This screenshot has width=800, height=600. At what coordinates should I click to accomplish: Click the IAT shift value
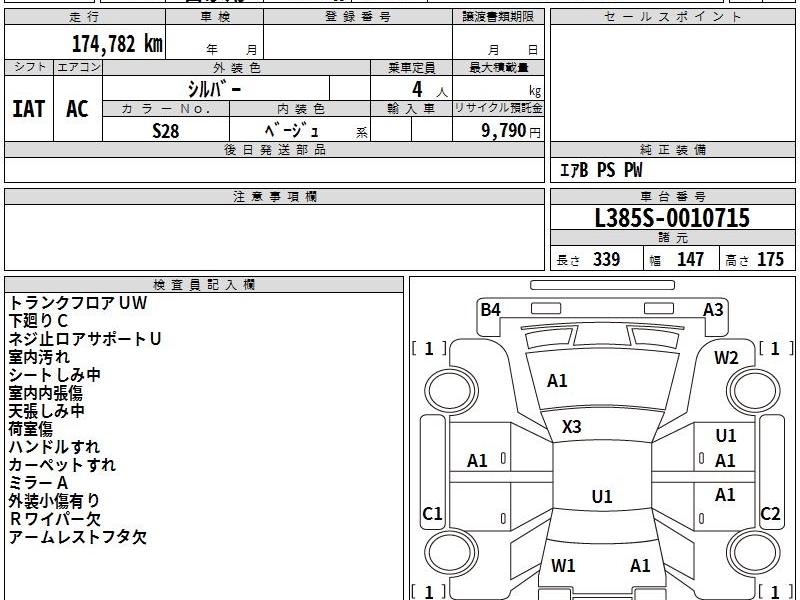[29, 109]
